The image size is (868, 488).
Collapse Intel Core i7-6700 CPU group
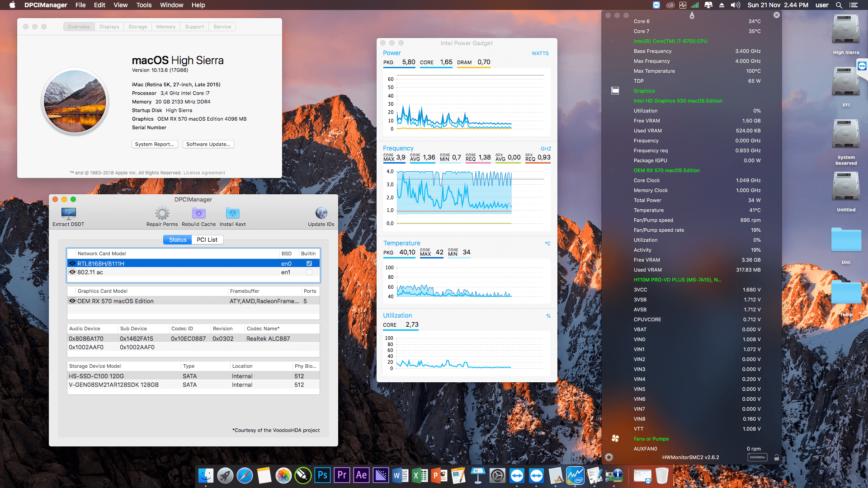pos(613,41)
